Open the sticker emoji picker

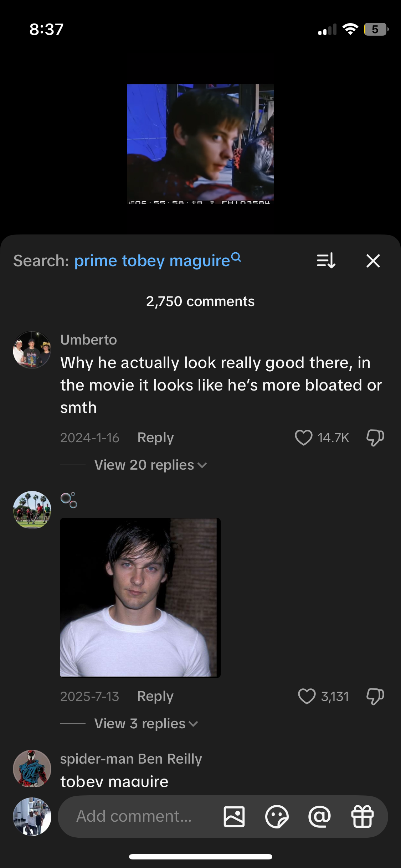[x=277, y=816]
